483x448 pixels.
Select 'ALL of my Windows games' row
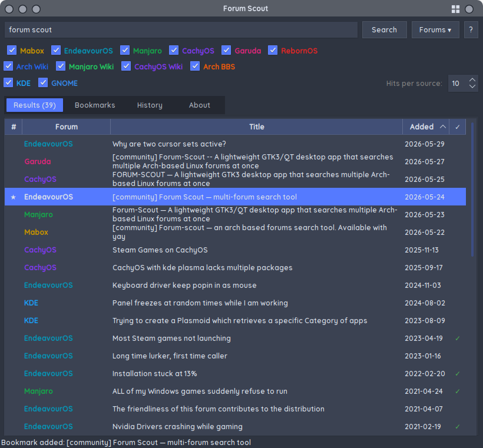pos(235,391)
